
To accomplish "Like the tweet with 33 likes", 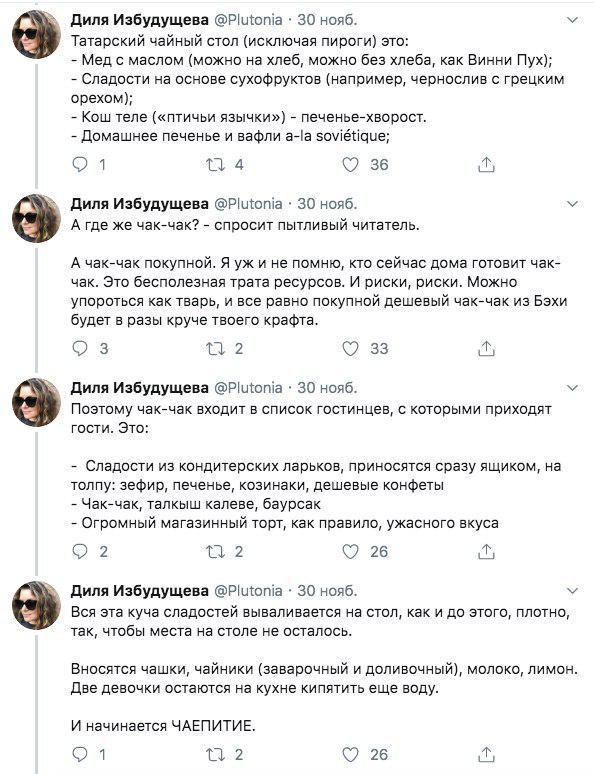I will tap(350, 348).
